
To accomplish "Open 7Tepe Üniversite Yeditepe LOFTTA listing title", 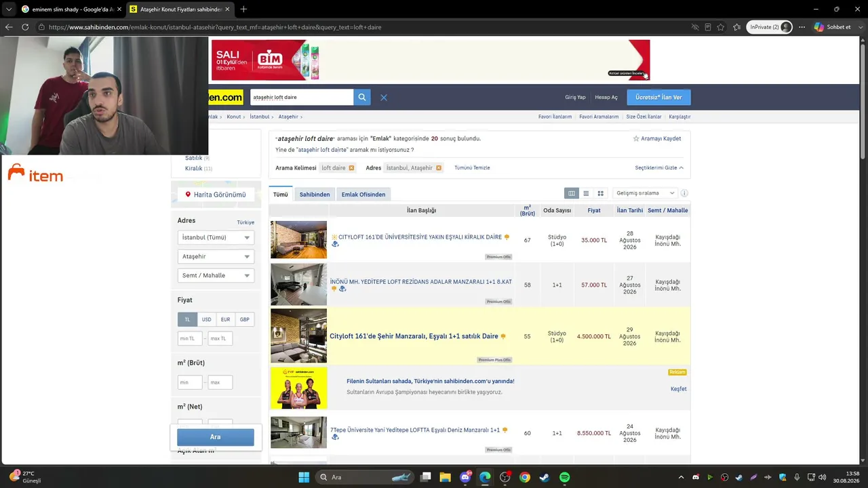I will [415, 430].
